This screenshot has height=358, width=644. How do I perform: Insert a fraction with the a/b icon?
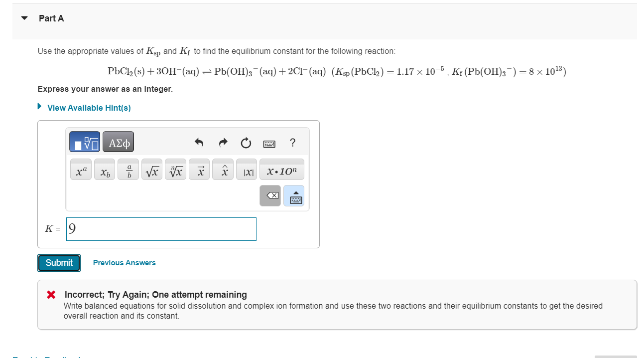click(128, 170)
